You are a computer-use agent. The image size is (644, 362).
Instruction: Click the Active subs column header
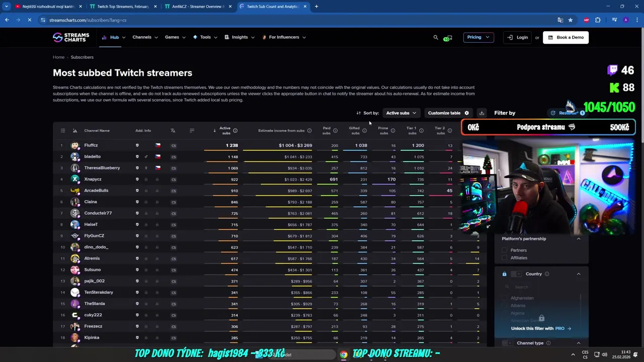click(x=225, y=131)
